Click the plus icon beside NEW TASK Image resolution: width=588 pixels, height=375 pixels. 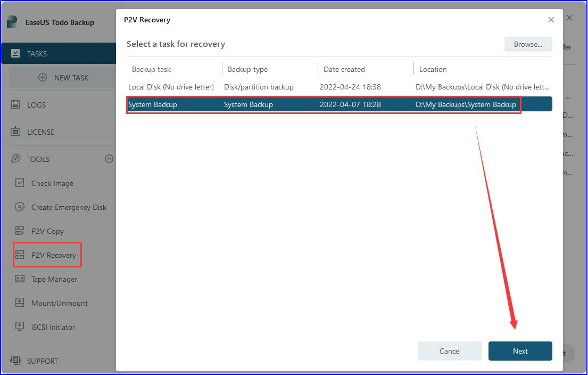coord(43,77)
